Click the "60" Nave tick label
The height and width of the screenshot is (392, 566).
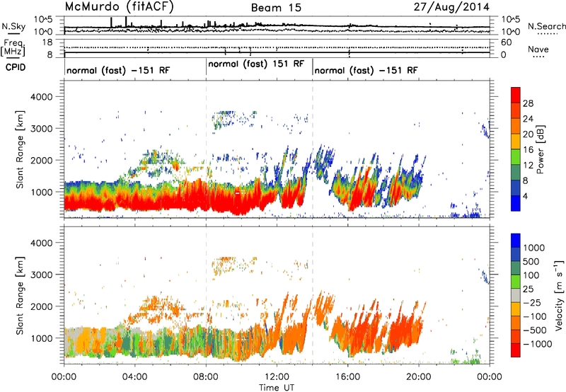[x=506, y=42]
